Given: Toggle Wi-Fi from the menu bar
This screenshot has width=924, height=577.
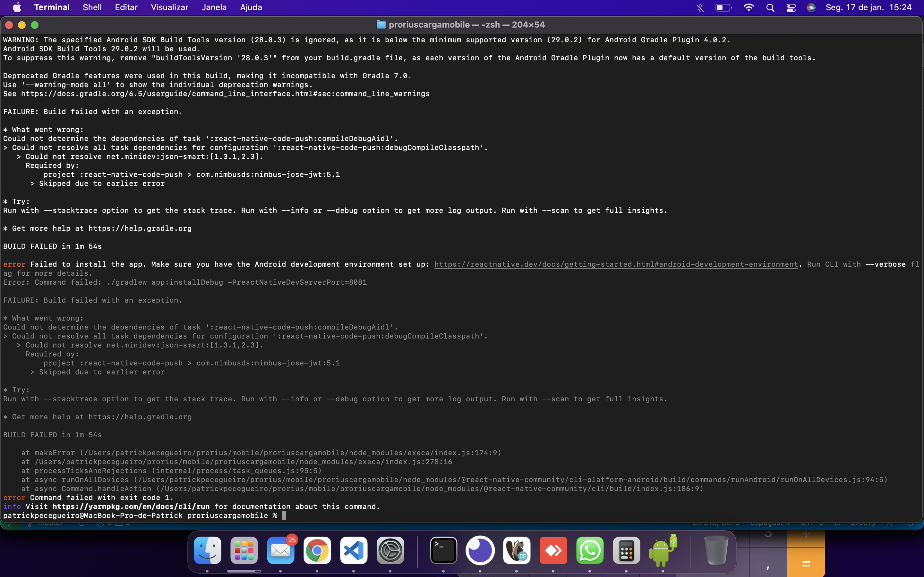Looking at the screenshot, I should (749, 7).
